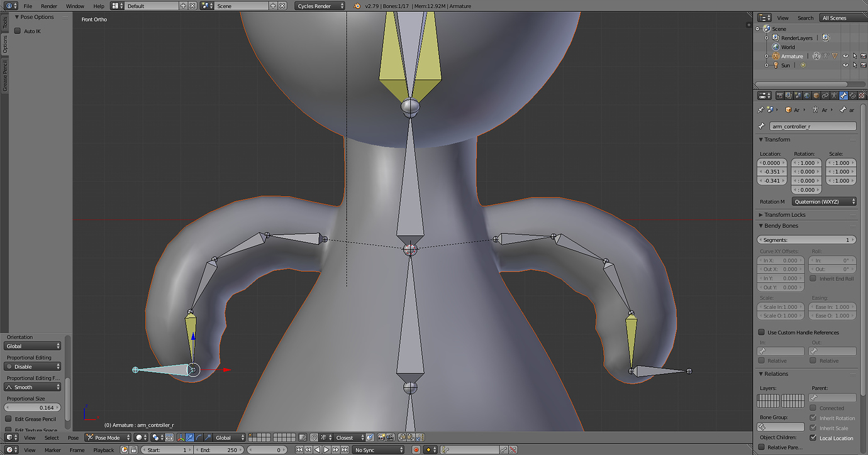
Task: Open the Window menu
Action: [75, 6]
